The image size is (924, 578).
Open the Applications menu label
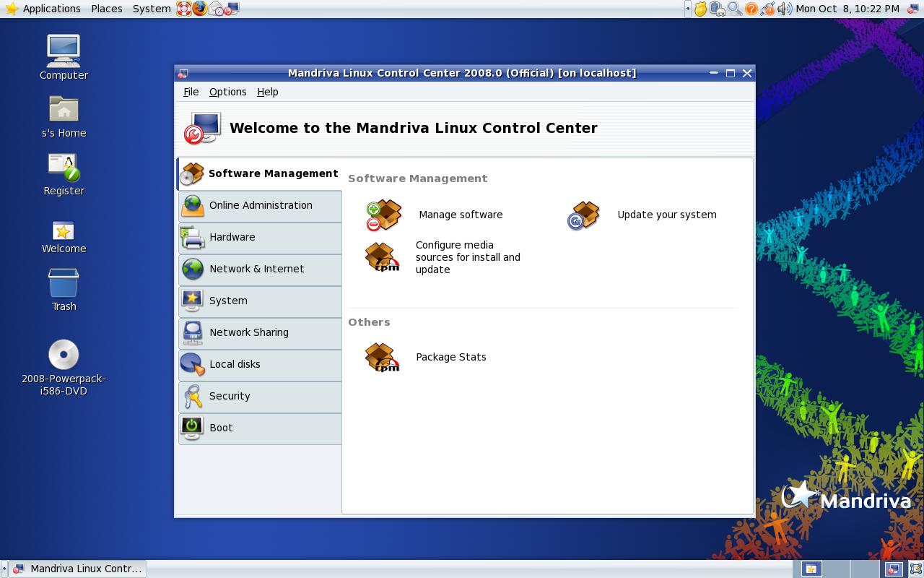[x=51, y=9]
